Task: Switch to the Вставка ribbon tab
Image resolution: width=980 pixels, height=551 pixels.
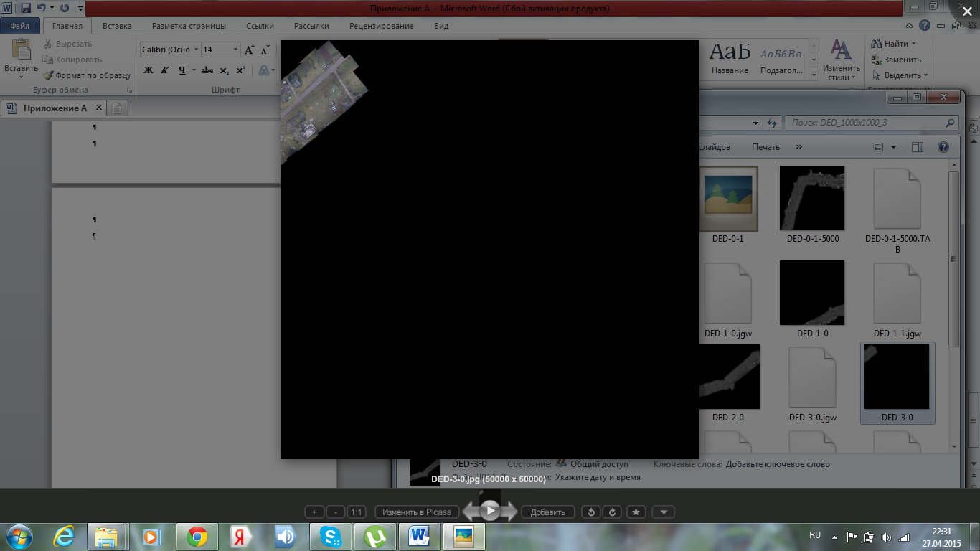Action: click(x=117, y=26)
